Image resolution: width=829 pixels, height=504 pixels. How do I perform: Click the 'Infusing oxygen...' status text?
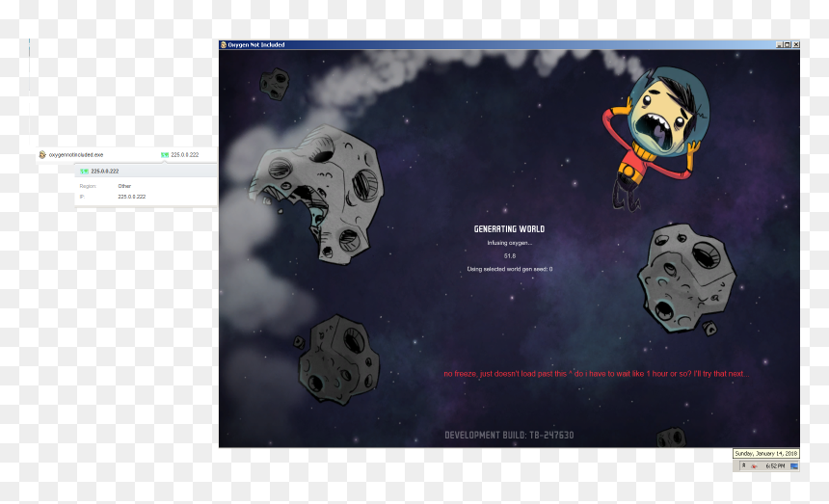[510, 243]
